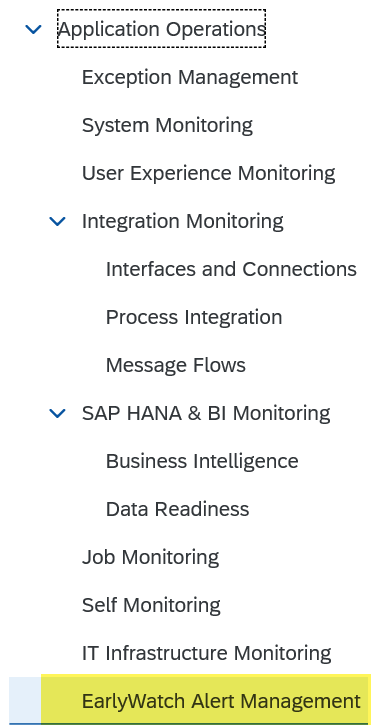Go to Job Monitoring
This screenshot has height=726, width=371.
151,557
